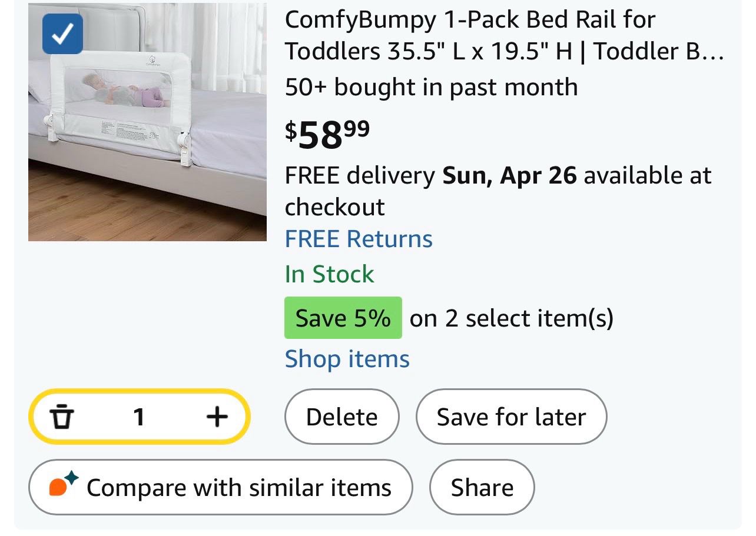
Task: Increase quantity with the plus icon
Action: (217, 417)
